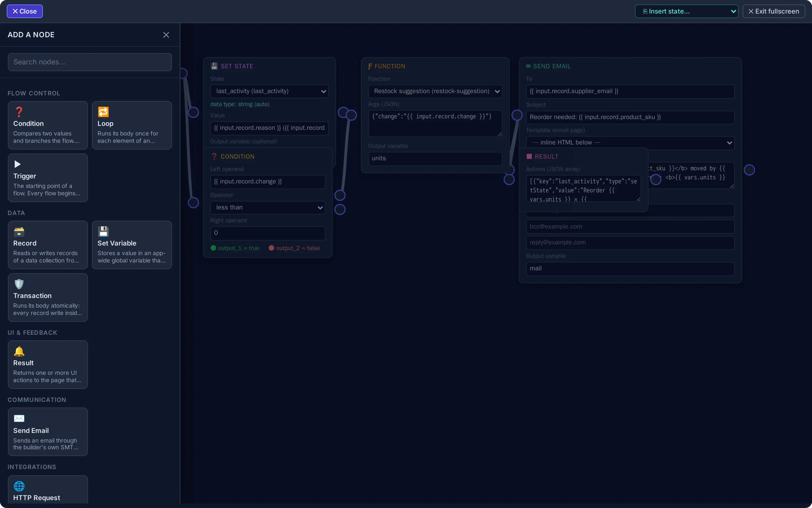Image resolution: width=812 pixels, height=508 pixels.
Task: Add an HTTP Request node from palette
Action: 48,490
